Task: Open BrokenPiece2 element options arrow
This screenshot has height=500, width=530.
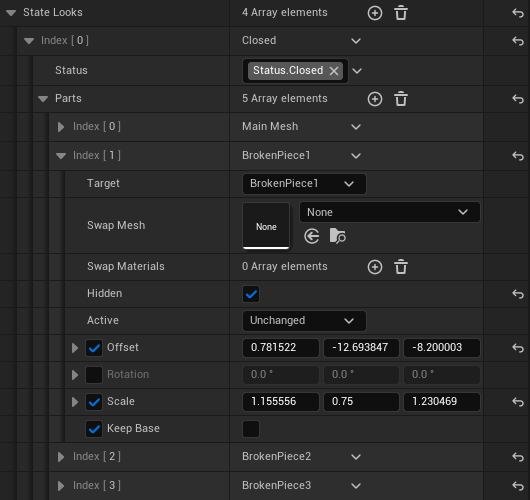Action: pyautogui.click(x=356, y=457)
